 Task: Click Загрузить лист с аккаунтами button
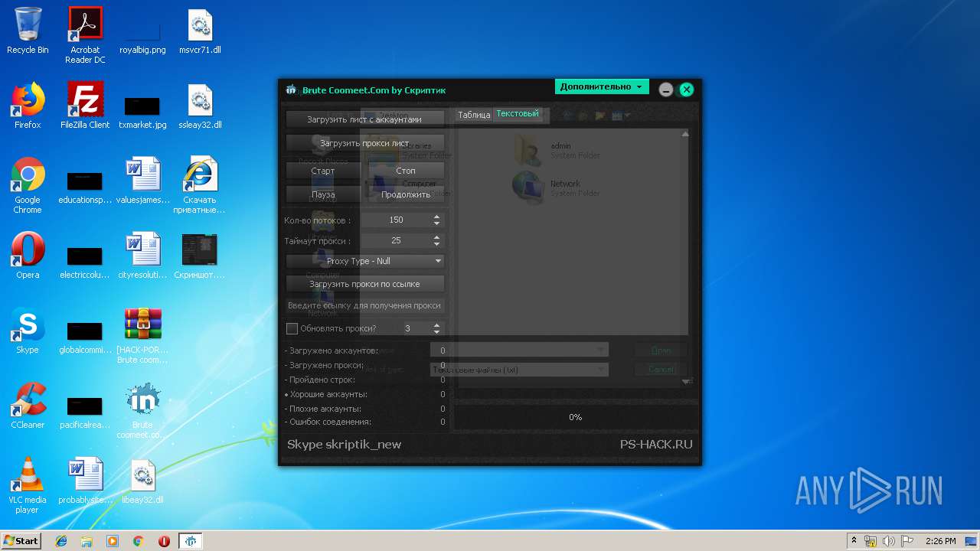tap(364, 119)
